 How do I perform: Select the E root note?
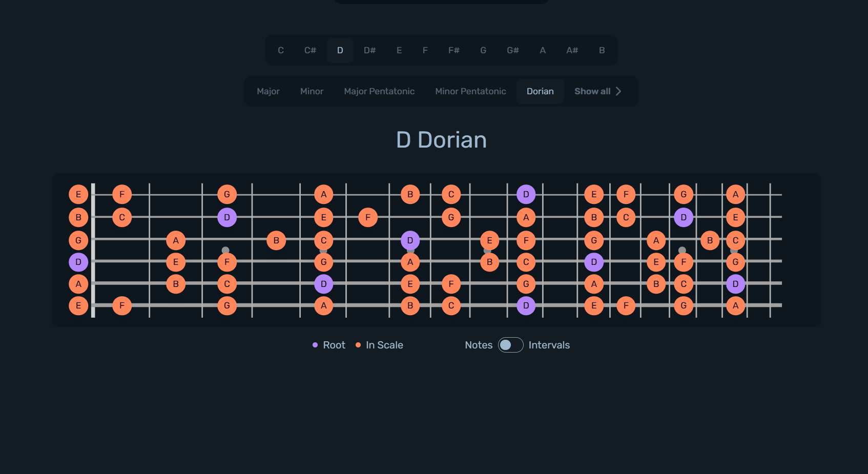pos(399,50)
